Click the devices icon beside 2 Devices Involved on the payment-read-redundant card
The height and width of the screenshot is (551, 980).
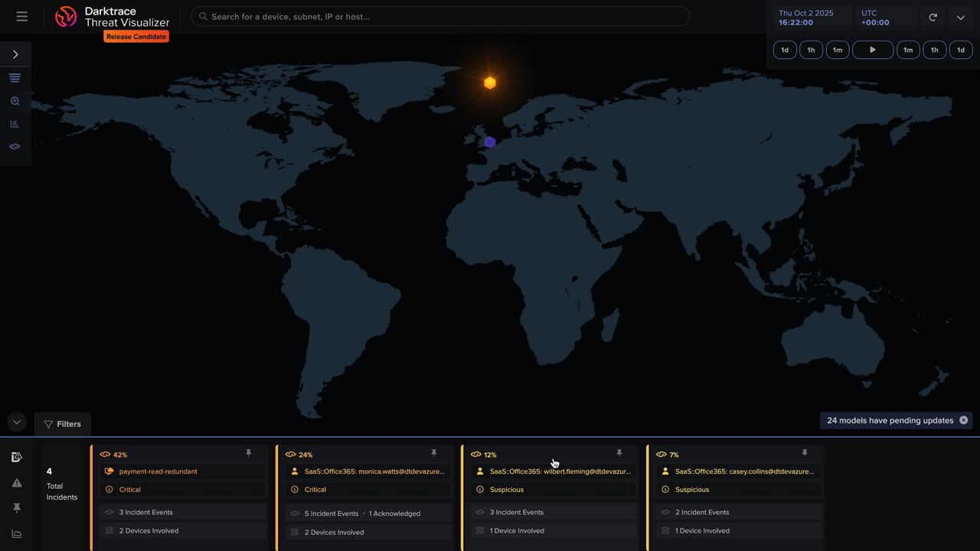coord(109,530)
